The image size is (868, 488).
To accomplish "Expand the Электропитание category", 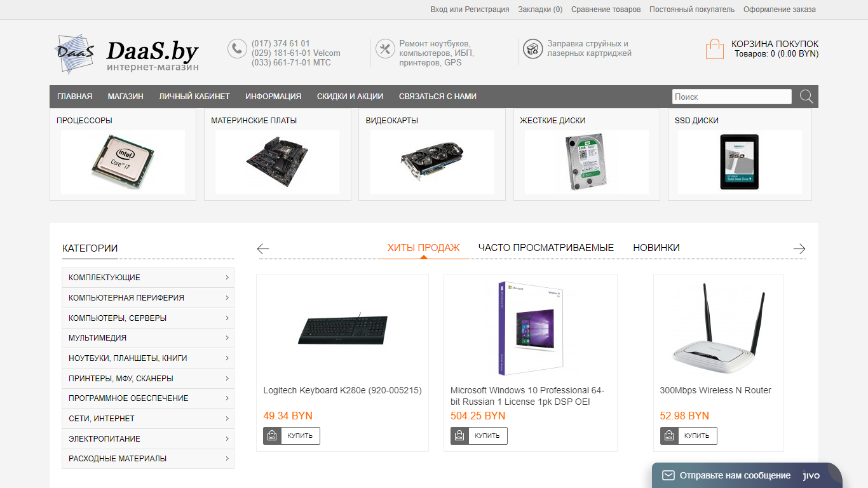I will tap(148, 439).
